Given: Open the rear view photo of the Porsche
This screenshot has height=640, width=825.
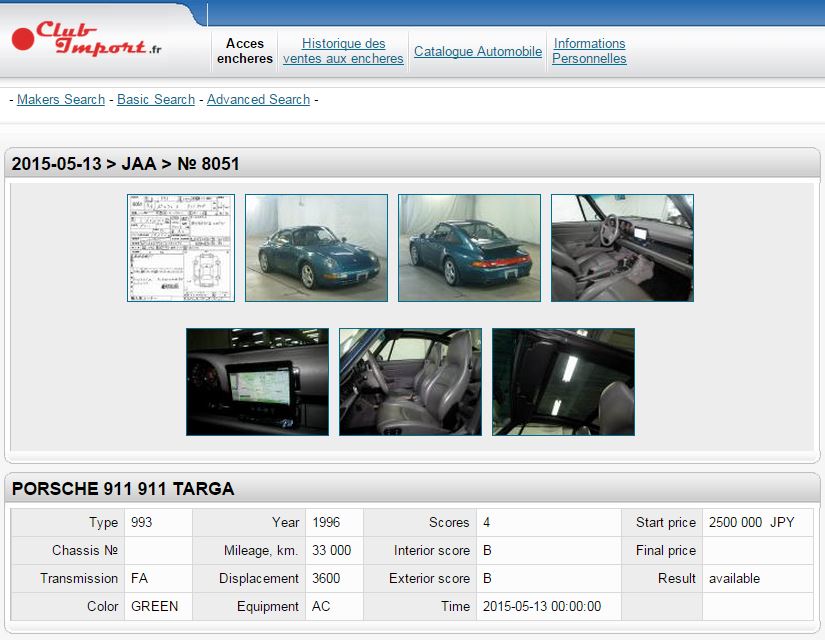Looking at the screenshot, I should tap(469, 248).
